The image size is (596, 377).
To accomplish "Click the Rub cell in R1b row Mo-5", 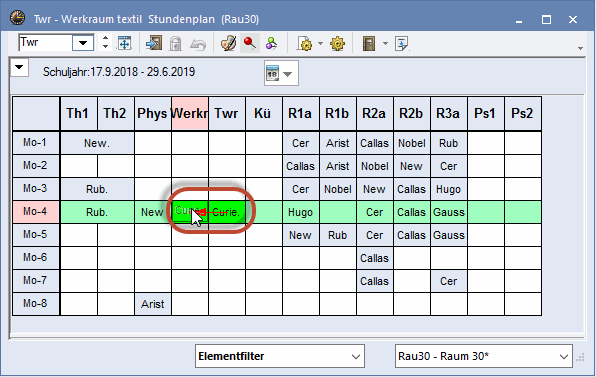I will pos(338,235).
